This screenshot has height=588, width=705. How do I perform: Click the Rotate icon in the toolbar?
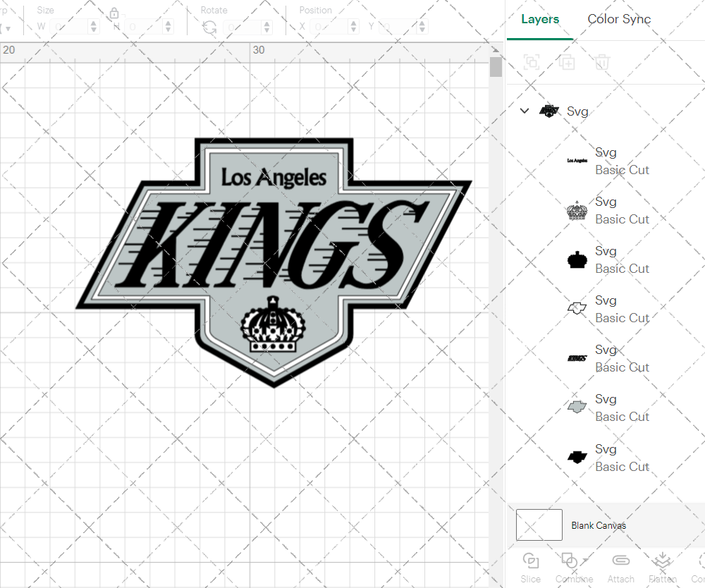coord(209,27)
